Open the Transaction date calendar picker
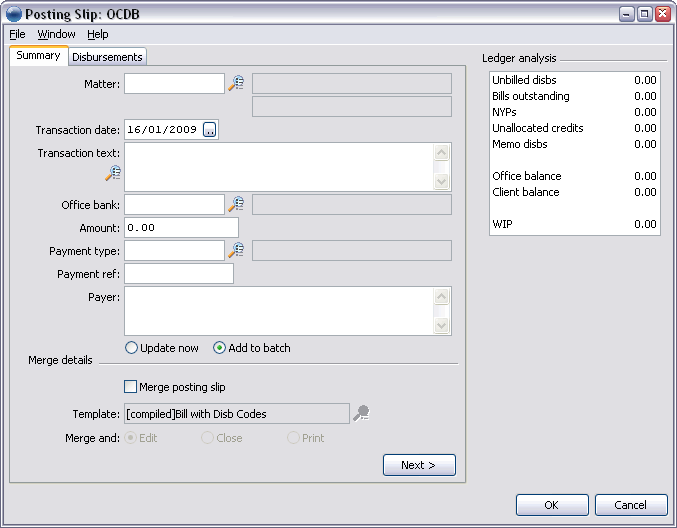The image size is (677, 528). click(210, 130)
